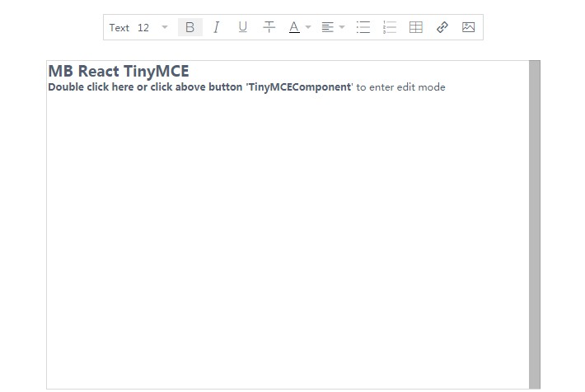Screen dimensions: 585x392
Task: Click the editor's vertical scrollbar
Action: tap(535, 222)
